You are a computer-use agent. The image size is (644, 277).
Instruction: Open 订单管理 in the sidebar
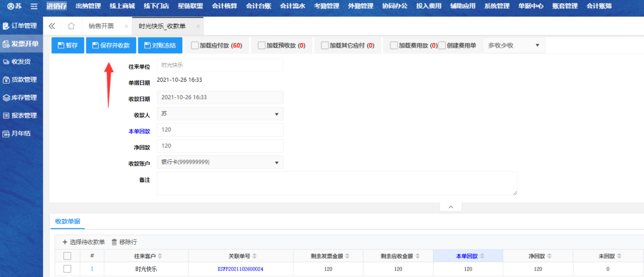[21, 26]
